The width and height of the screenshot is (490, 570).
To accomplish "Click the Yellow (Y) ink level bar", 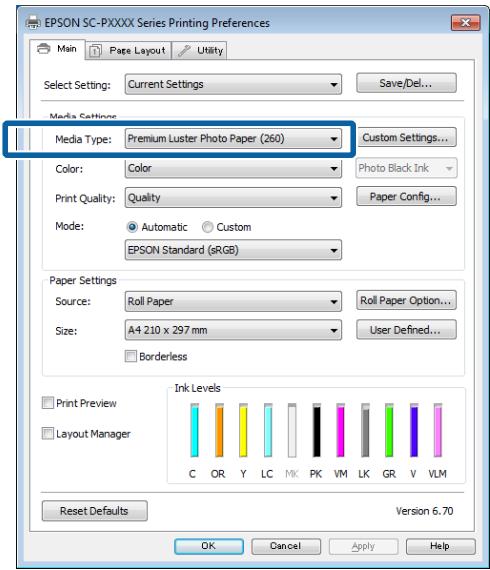I will pos(244,430).
